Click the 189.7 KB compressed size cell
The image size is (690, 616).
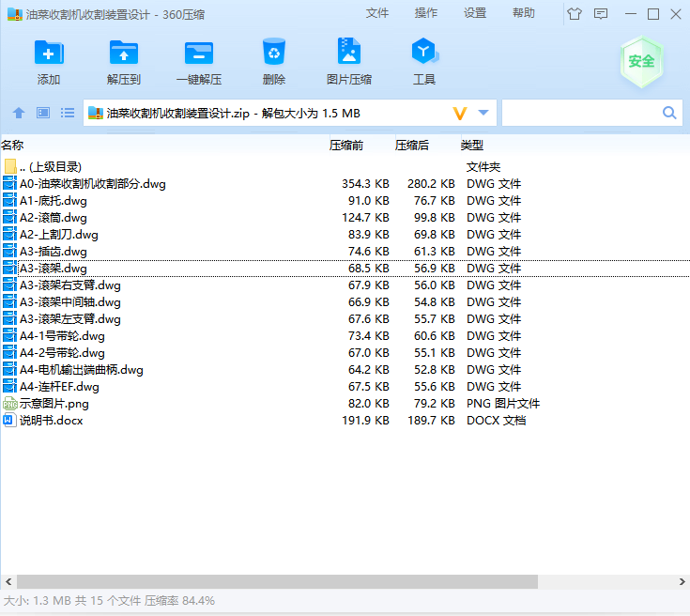click(431, 420)
